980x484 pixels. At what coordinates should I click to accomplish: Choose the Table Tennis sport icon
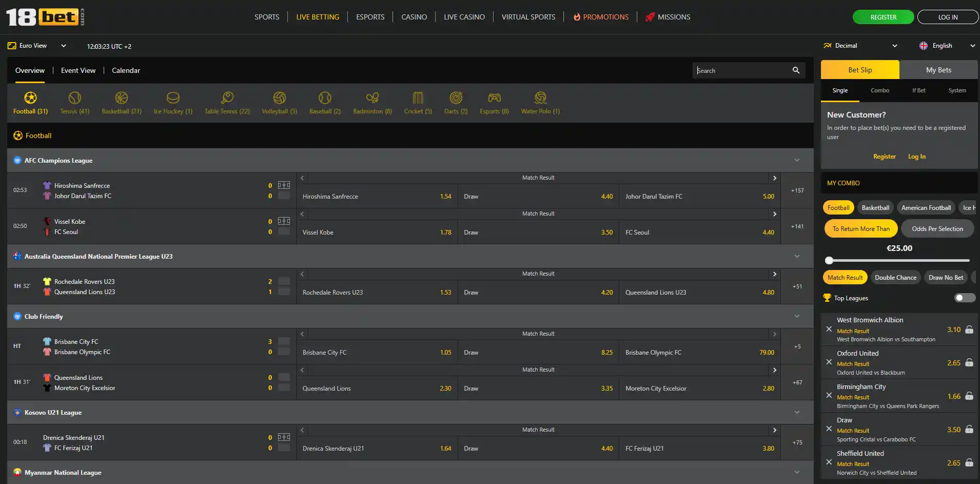pyautogui.click(x=227, y=103)
